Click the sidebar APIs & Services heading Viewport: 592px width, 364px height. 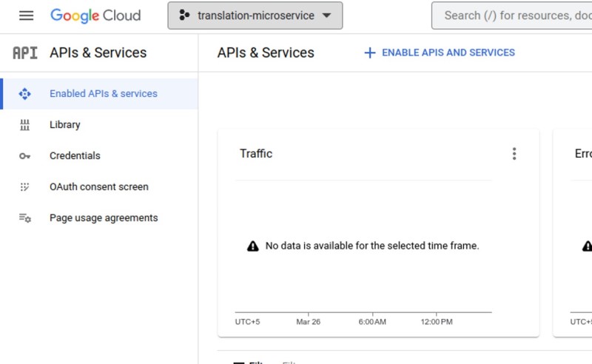coord(98,53)
